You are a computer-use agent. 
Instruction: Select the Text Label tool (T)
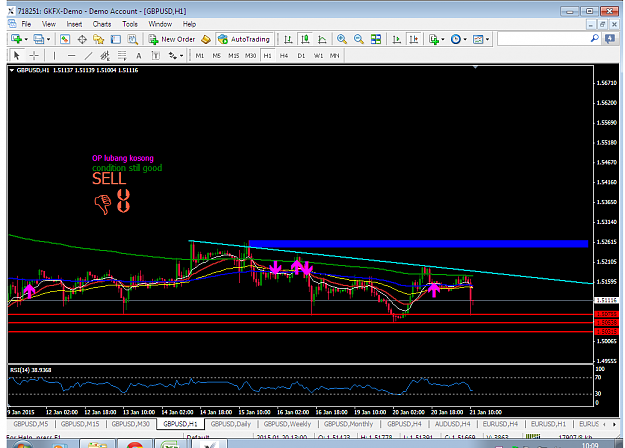156,56
